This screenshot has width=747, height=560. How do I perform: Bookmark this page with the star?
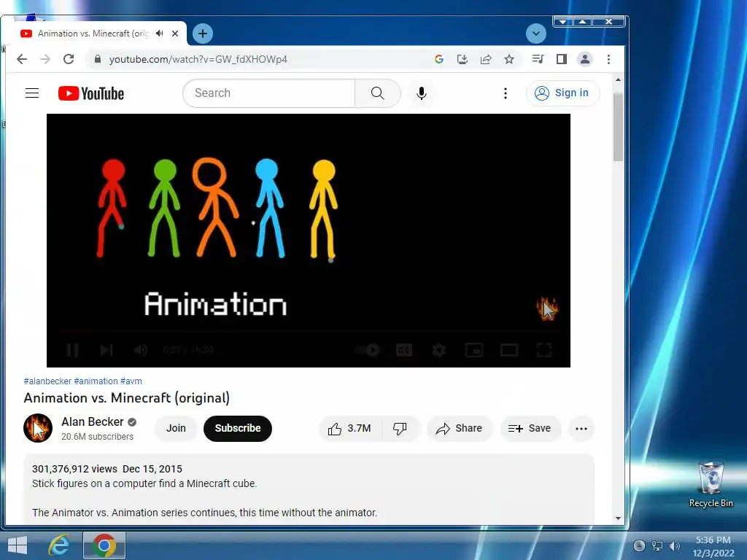[509, 59]
